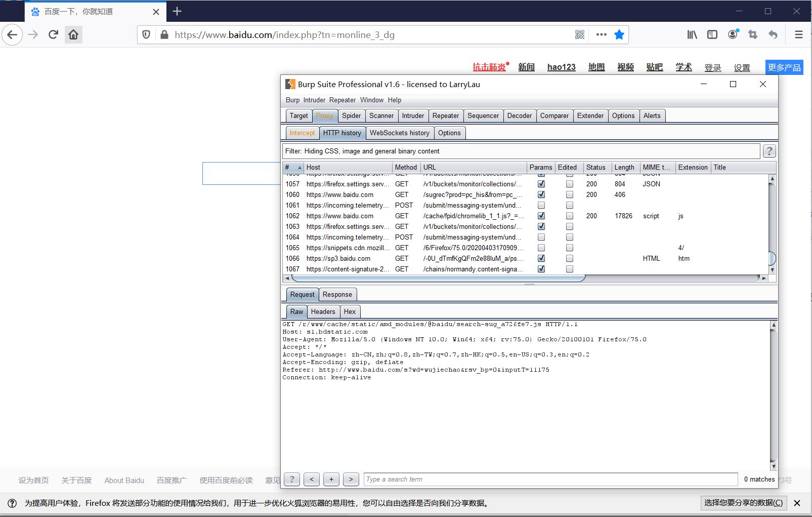Switch to the Intercept sub-tab
This screenshot has height=517, width=812.
click(302, 133)
